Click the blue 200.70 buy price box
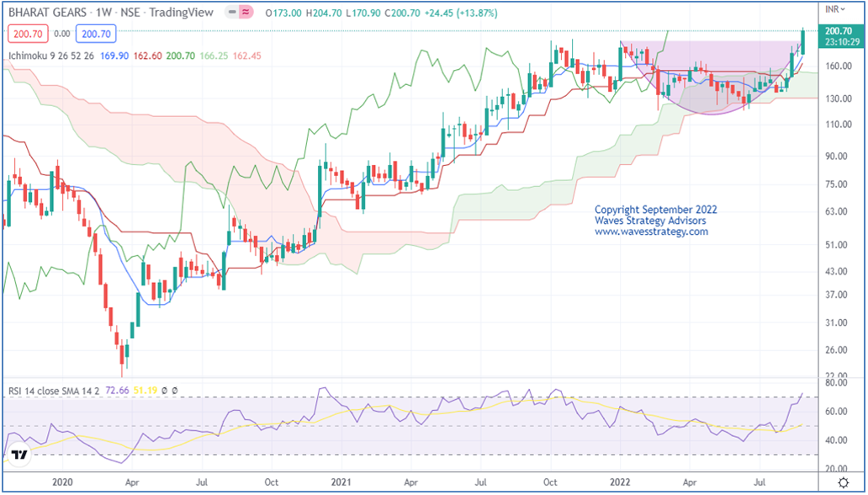 (x=96, y=34)
